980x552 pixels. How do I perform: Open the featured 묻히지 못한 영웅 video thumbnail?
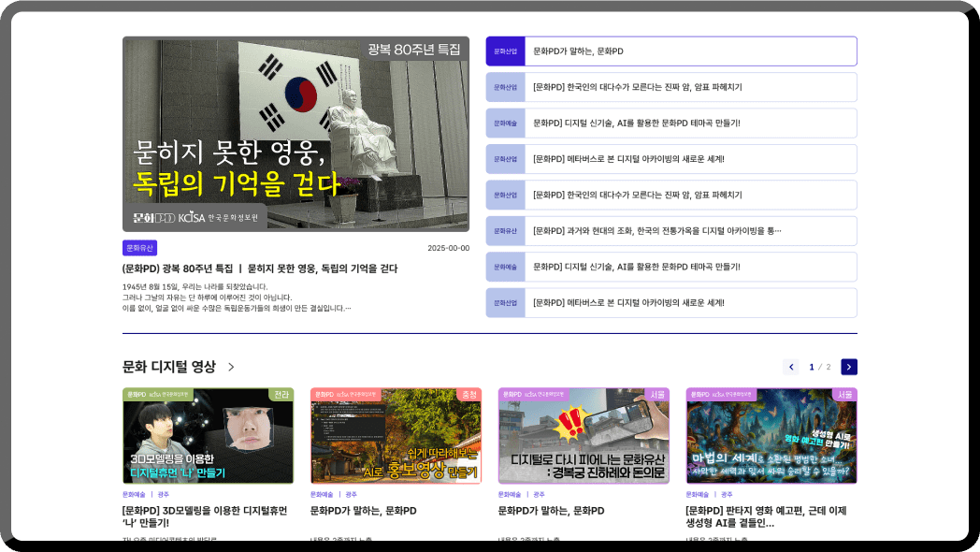coord(295,134)
